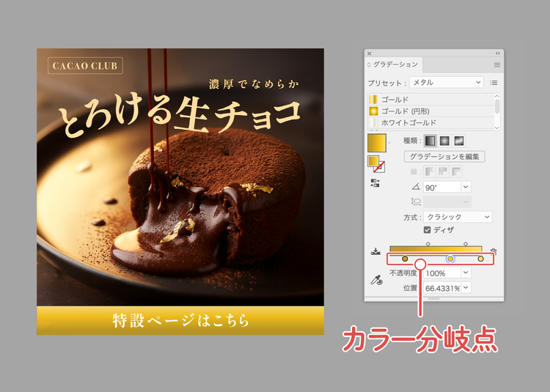Collapse the panel with double-arrow icon
Screen dimensions: 550x392
pyautogui.click(x=498, y=53)
